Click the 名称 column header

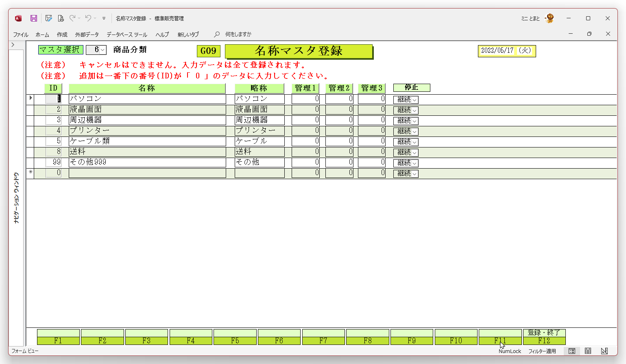pos(147,88)
